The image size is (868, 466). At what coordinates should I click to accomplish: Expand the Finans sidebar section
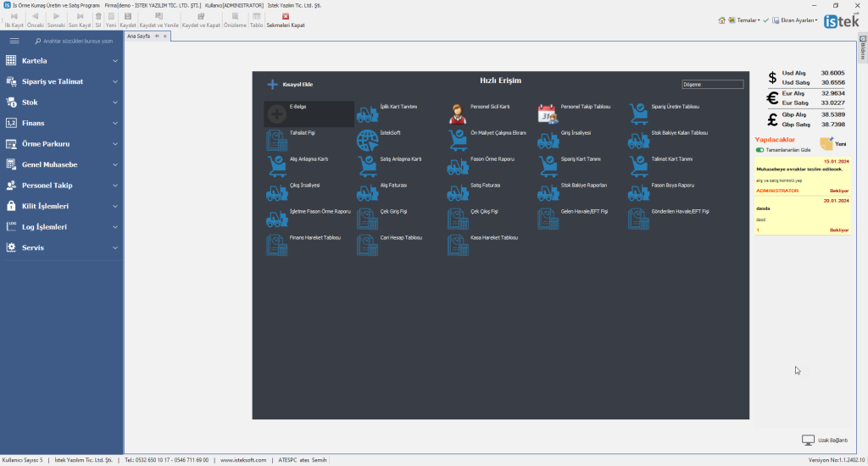tap(62, 123)
